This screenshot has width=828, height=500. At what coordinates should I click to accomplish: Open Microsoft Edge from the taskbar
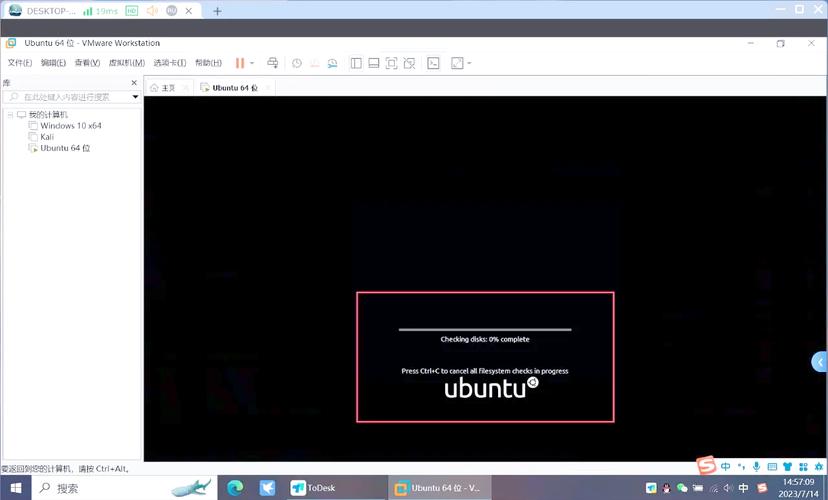click(x=235, y=488)
